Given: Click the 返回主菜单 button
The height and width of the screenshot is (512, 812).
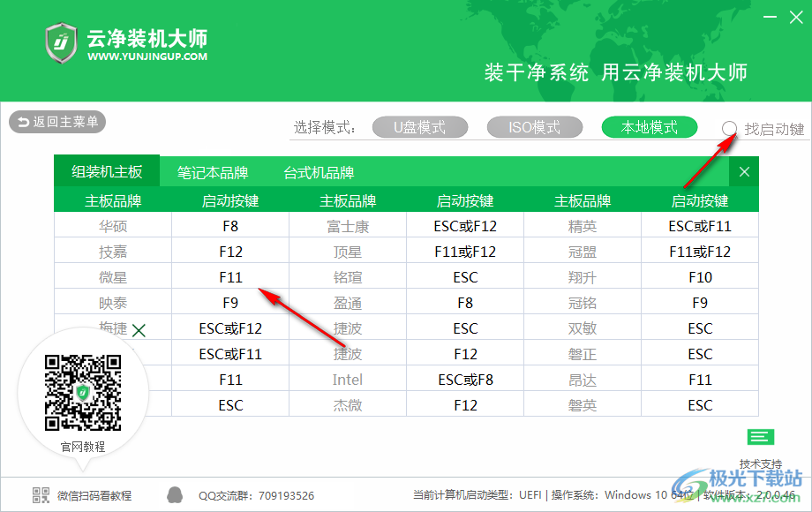Looking at the screenshot, I should [x=56, y=122].
